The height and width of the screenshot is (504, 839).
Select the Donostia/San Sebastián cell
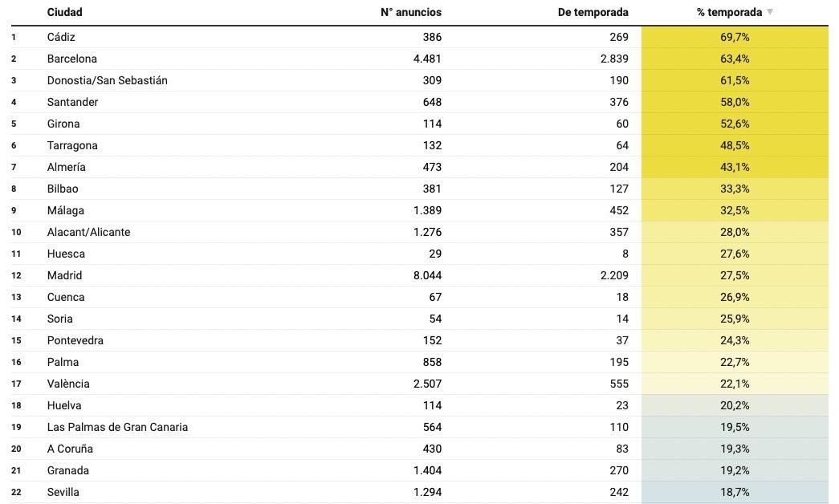(107, 80)
